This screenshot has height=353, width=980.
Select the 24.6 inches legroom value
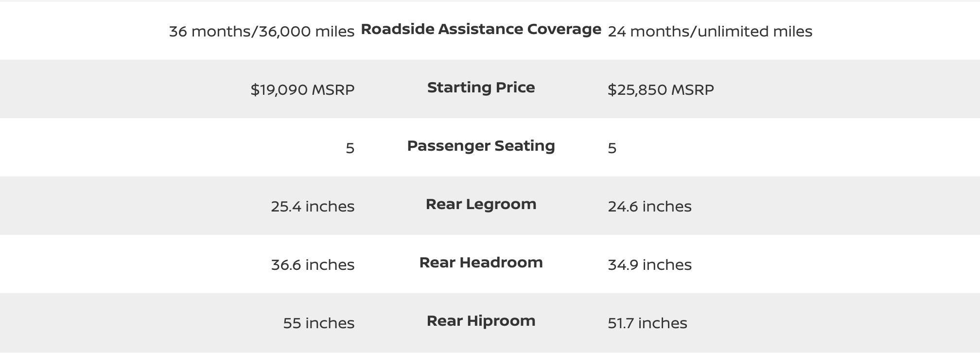pos(649,207)
